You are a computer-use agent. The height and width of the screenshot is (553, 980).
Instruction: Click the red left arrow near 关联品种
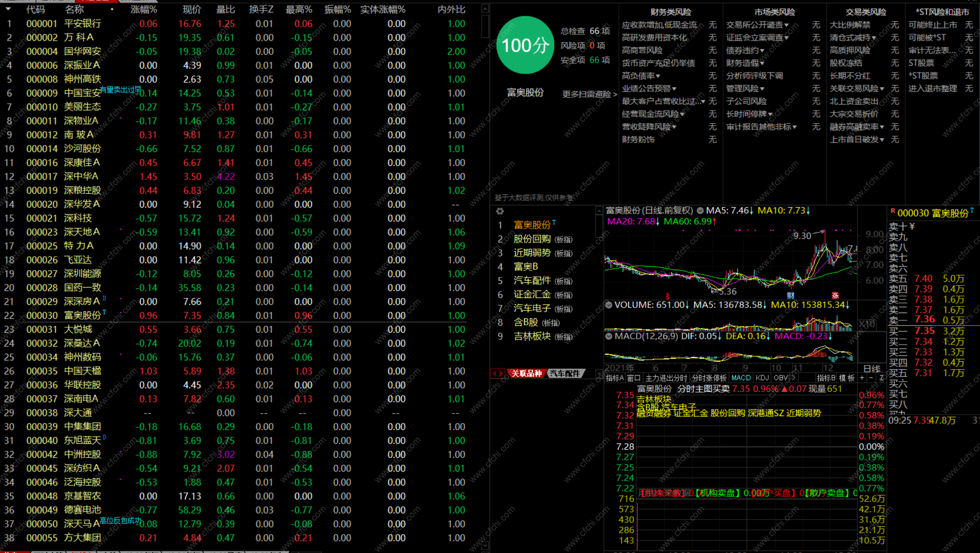coord(495,373)
